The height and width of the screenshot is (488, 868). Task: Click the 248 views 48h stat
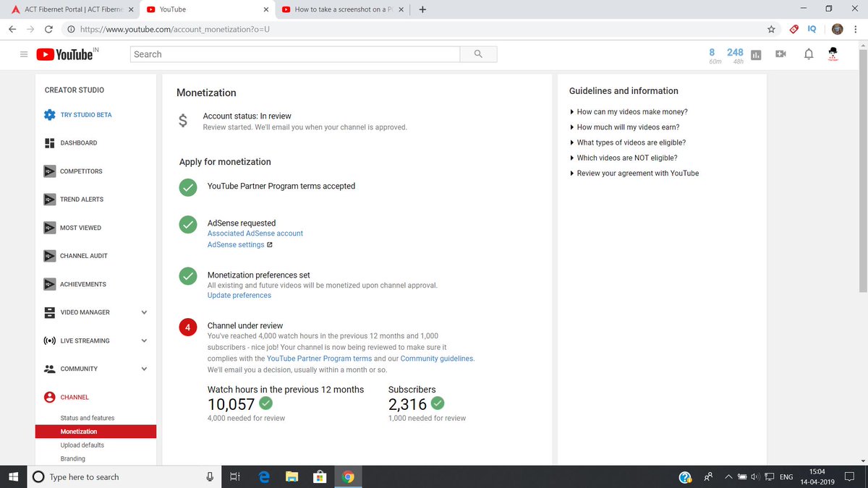click(x=735, y=55)
